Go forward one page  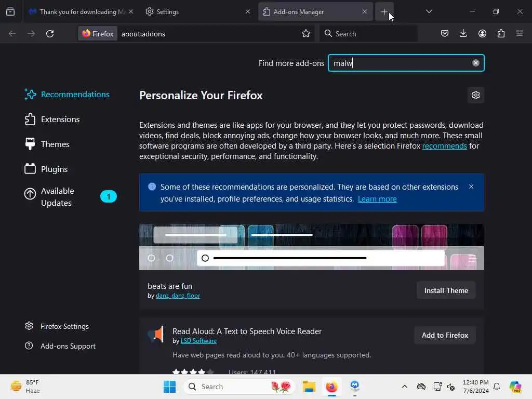(x=31, y=34)
